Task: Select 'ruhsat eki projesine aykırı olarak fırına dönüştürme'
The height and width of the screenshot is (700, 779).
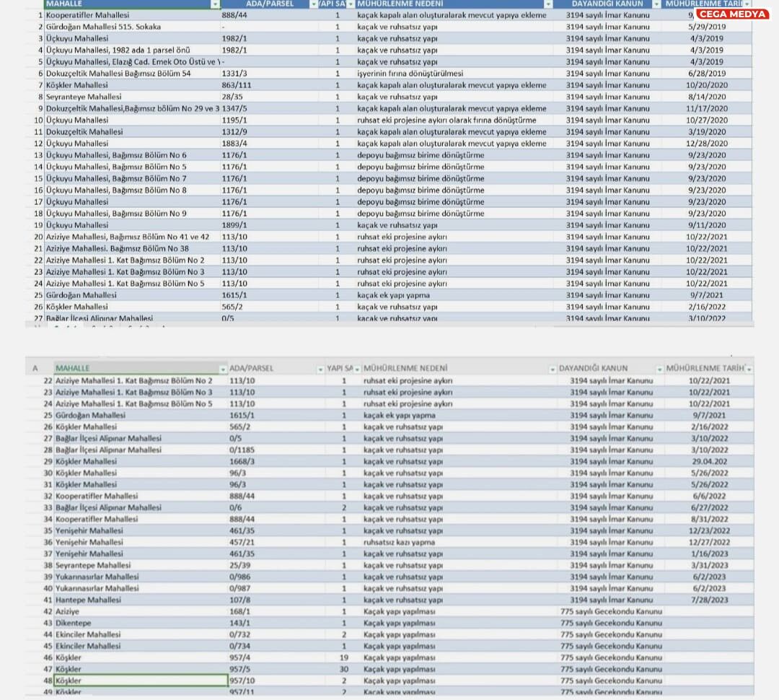Action: (x=446, y=121)
